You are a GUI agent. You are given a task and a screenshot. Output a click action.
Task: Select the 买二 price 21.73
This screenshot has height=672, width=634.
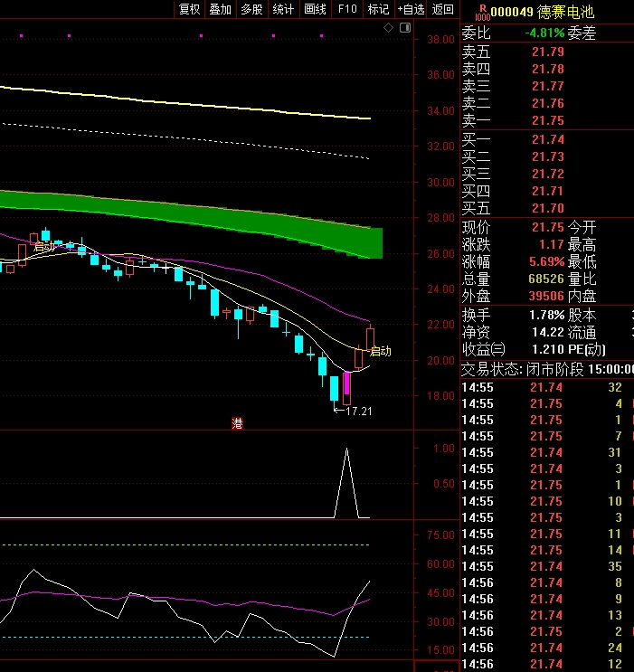[548, 156]
